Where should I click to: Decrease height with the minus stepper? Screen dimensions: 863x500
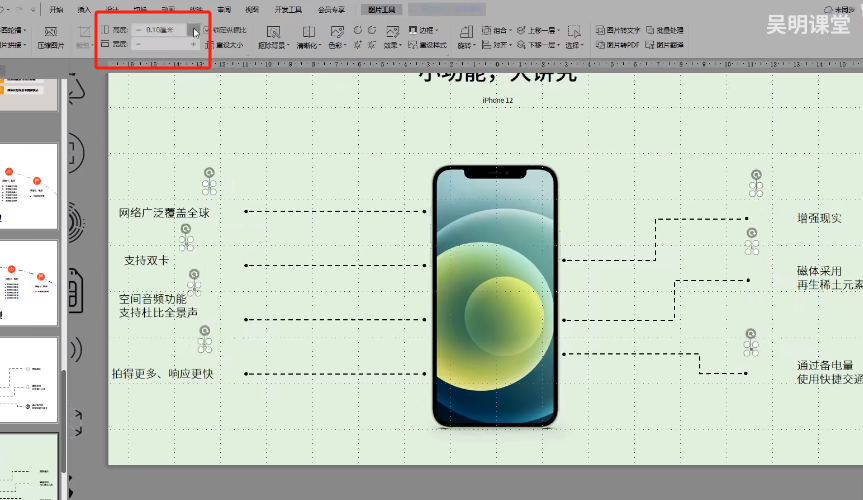pyautogui.click(x=138, y=30)
